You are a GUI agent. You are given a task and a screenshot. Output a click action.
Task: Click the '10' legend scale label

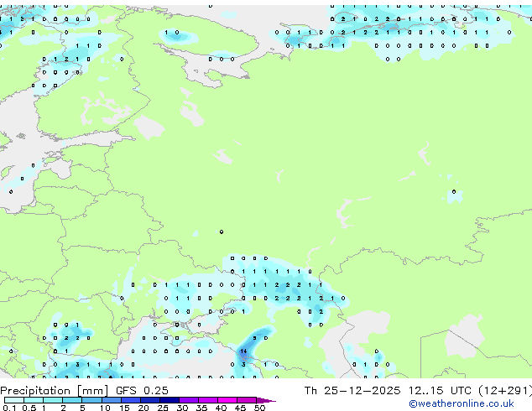pyautogui.click(x=105, y=408)
